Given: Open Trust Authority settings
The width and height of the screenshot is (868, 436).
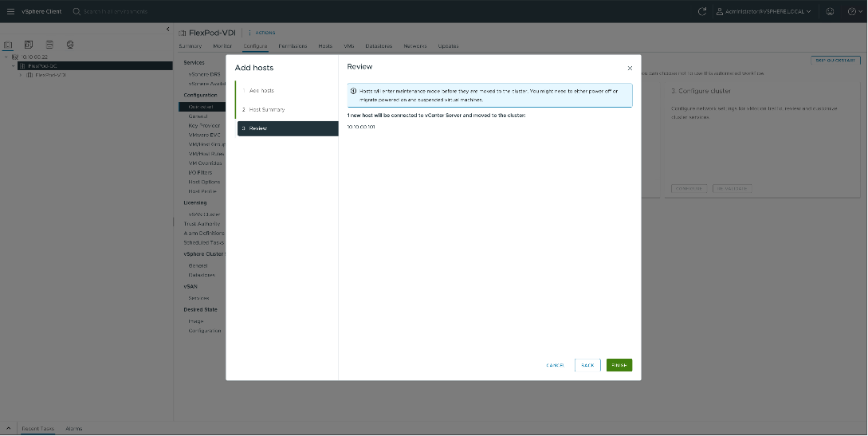Looking at the screenshot, I should coord(202,224).
